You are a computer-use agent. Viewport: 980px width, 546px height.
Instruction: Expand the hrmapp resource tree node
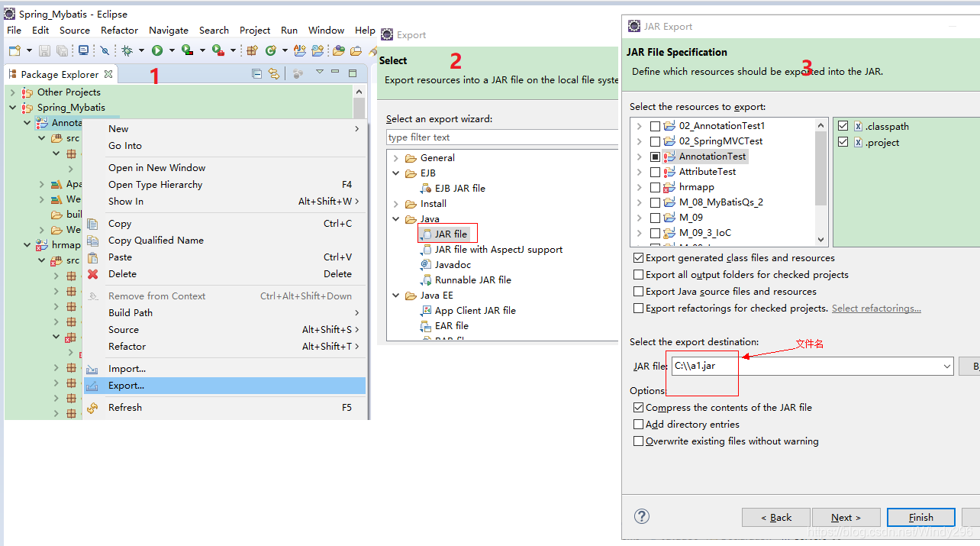[x=640, y=187]
